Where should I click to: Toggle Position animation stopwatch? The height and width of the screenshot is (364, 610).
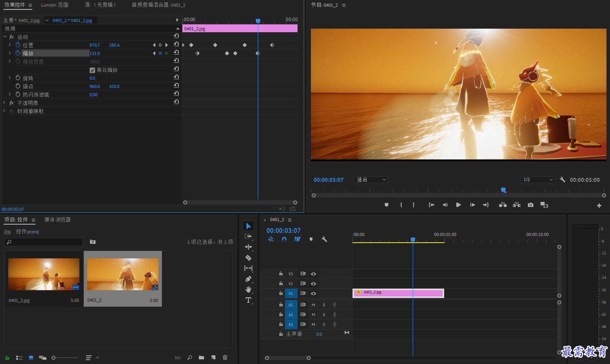coord(18,45)
